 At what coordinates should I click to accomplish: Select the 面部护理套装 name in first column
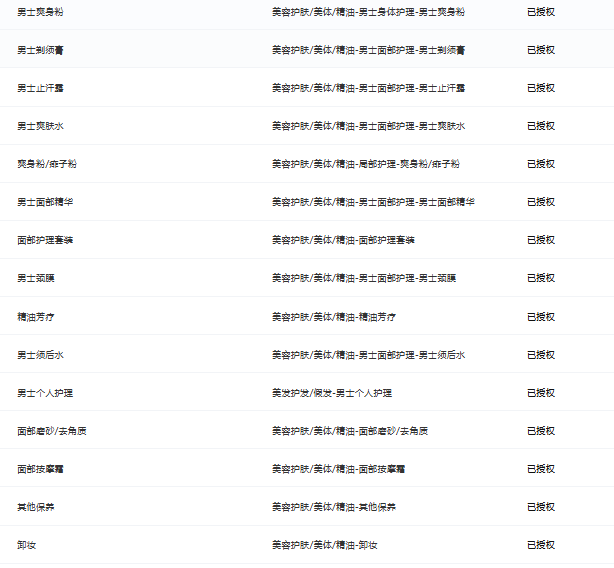45,240
